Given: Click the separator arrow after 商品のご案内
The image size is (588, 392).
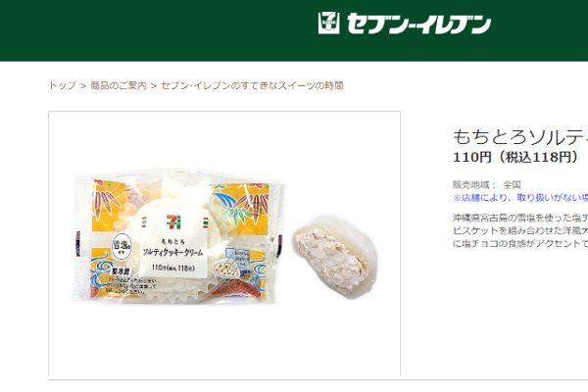Looking at the screenshot, I should (x=154, y=86).
